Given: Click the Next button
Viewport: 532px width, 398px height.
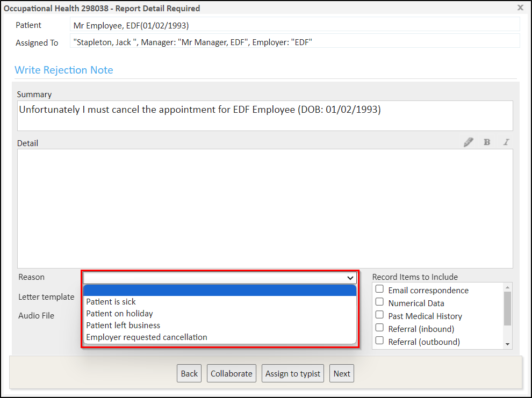Looking at the screenshot, I should (x=342, y=374).
